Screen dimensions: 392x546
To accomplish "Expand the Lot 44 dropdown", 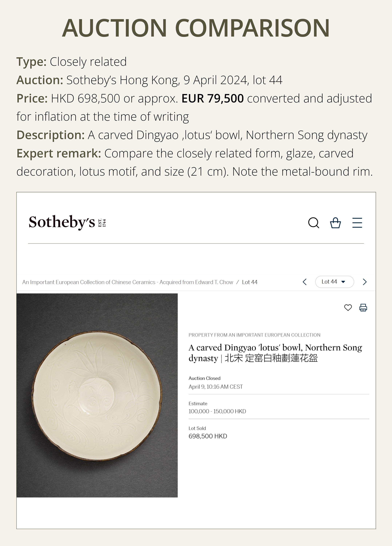I will tap(334, 282).
